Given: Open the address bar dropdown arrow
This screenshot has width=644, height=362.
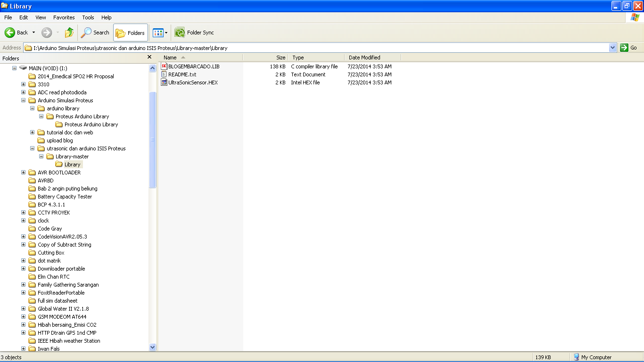Looking at the screenshot, I should pyautogui.click(x=613, y=48).
